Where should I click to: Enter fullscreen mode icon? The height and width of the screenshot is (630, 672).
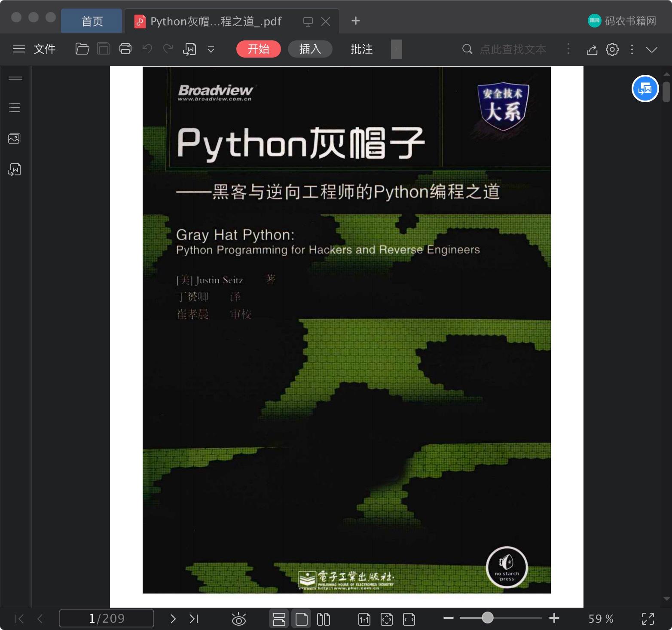tap(648, 619)
